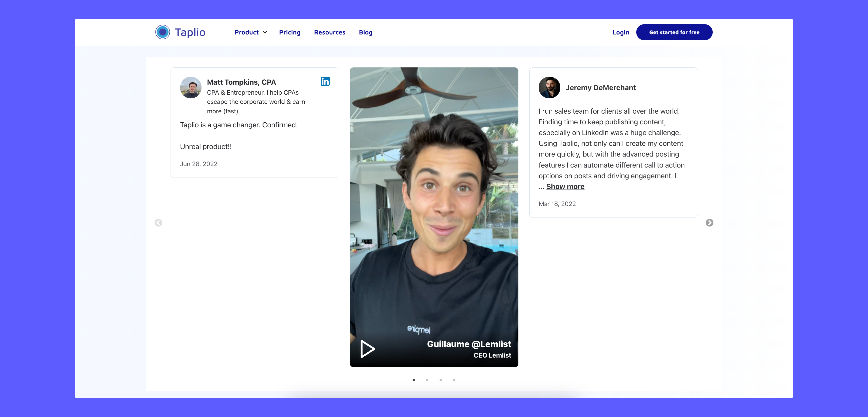Select the first carousel dot
The height and width of the screenshot is (417, 868).
coord(414,380)
